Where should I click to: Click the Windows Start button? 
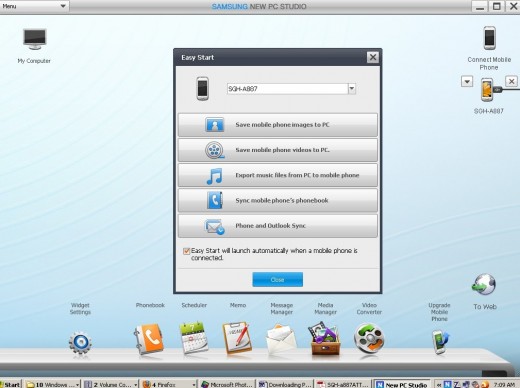pos(11,384)
